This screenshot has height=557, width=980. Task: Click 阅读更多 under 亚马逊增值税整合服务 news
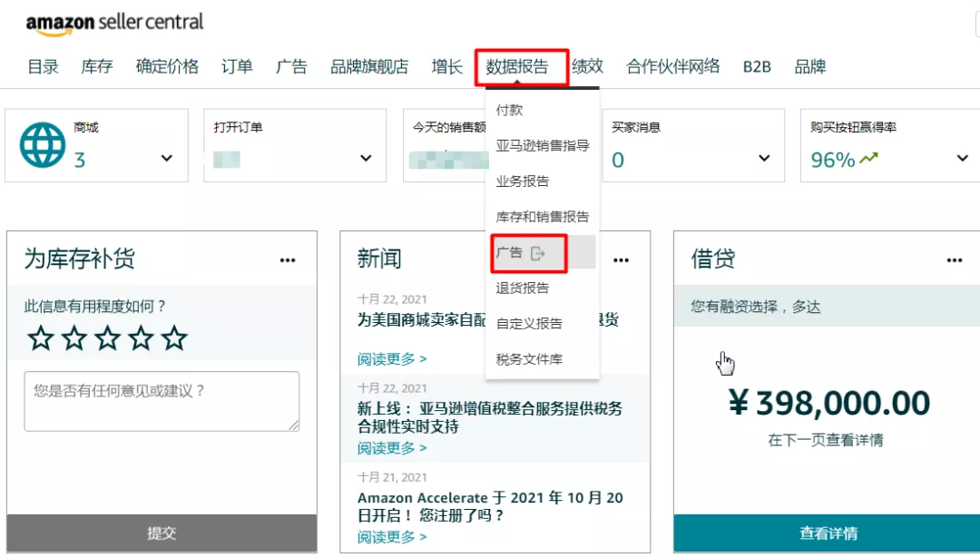(x=392, y=447)
